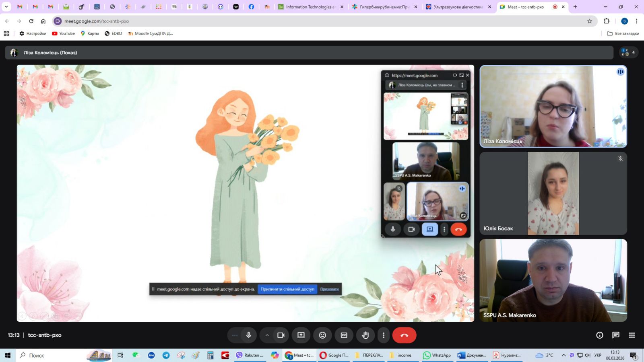
Task: Click the Present screen icon
Action: 301,335
